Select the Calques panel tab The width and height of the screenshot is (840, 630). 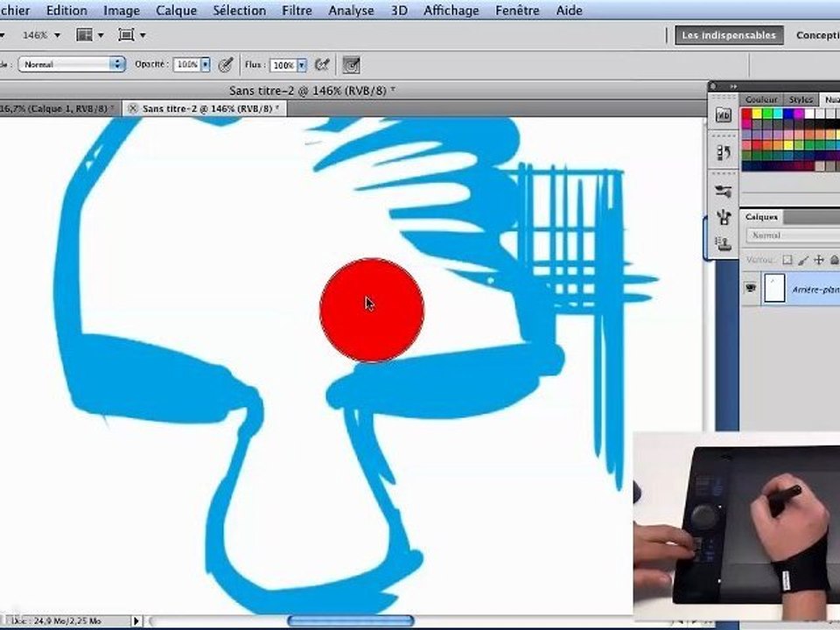pyautogui.click(x=761, y=217)
